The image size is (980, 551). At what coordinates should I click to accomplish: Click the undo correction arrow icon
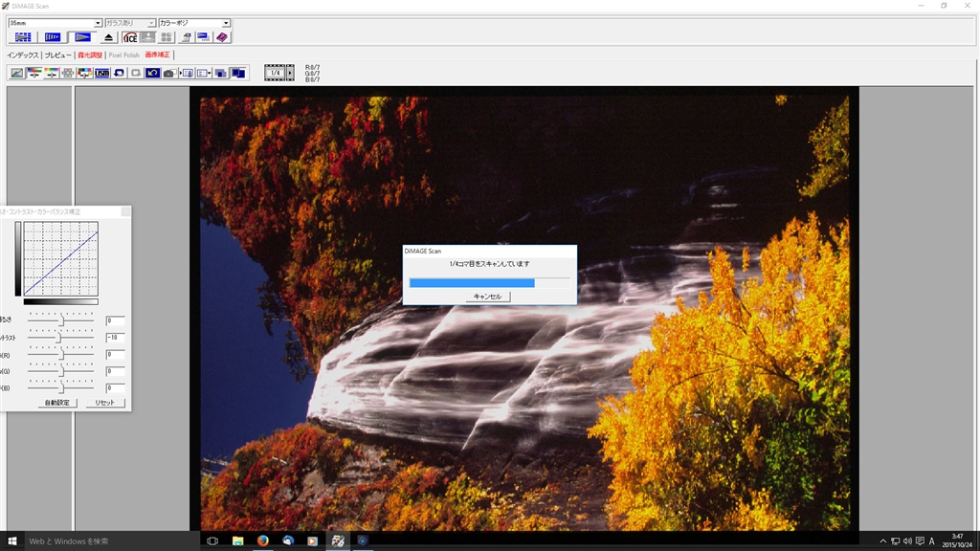click(x=119, y=73)
